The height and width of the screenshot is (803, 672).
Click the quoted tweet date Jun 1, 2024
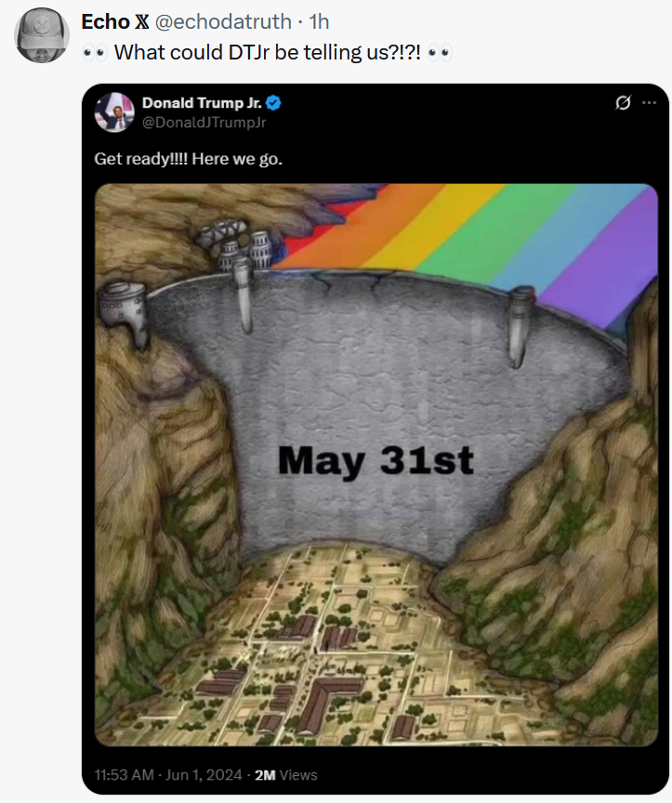point(204,775)
